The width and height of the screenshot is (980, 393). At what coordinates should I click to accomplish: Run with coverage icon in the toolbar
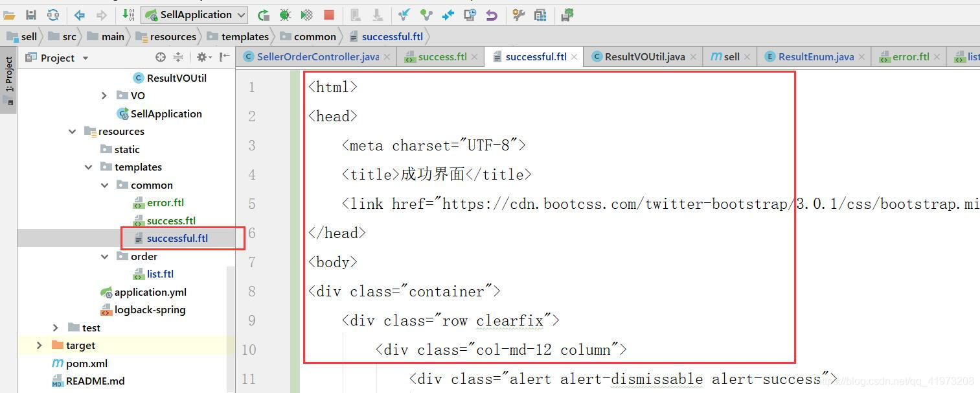307,15
